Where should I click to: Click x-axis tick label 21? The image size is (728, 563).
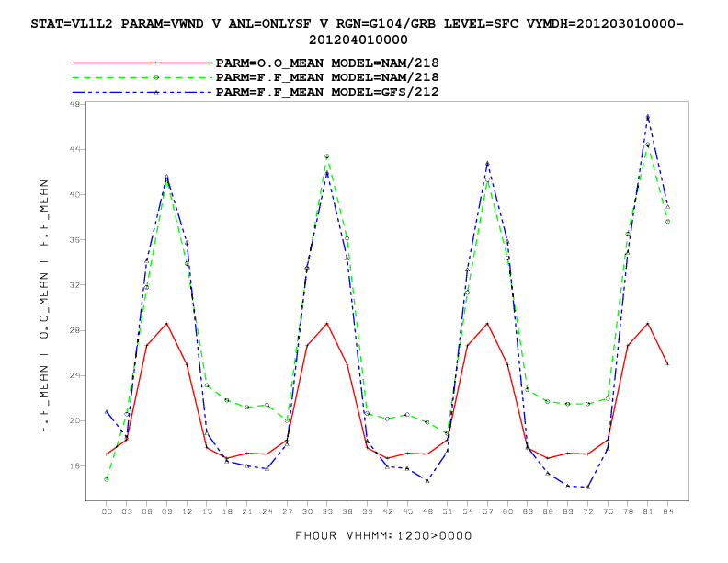coord(247,511)
